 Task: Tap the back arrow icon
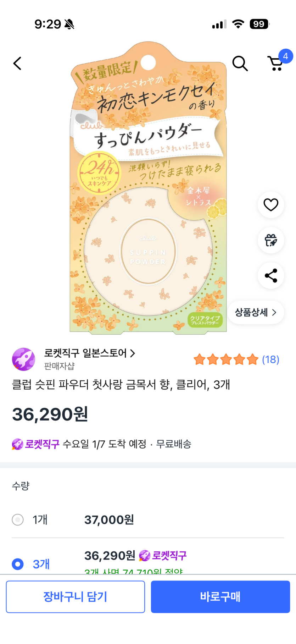tap(17, 64)
